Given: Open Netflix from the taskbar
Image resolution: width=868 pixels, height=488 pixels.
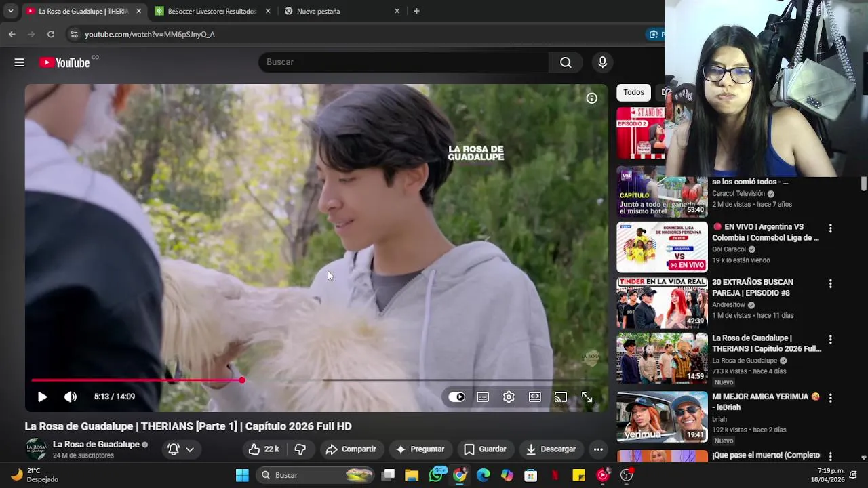Looking at the screenshot, I should 555,475.
